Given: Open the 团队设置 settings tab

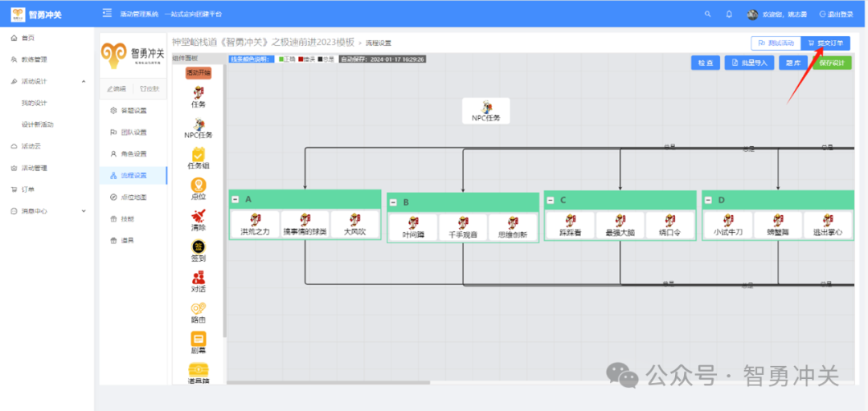Looking at the screenshot, I should click(x=133, y=132).
